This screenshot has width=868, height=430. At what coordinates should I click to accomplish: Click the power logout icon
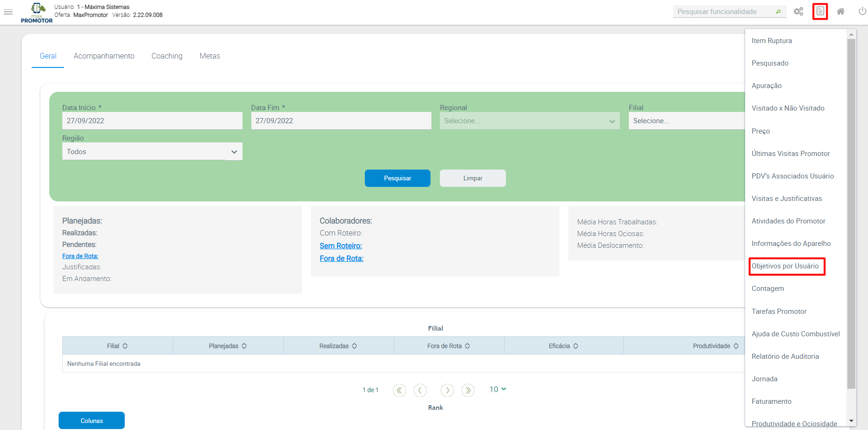pyautogui.click(x=862, y=11)
